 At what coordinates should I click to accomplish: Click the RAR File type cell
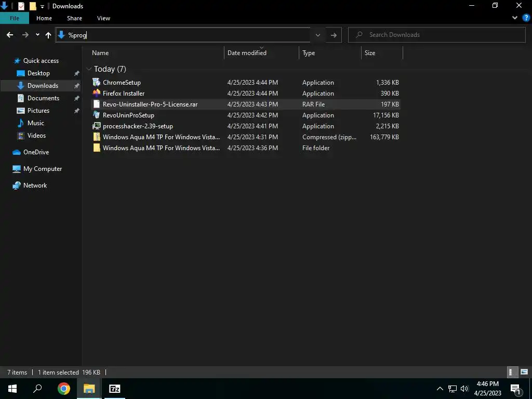point(313,104)
